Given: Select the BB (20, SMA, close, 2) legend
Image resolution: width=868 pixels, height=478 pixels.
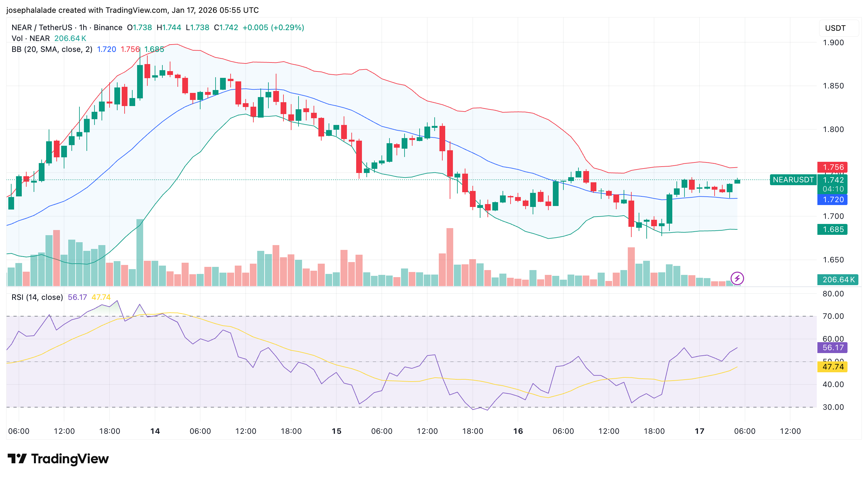Looking at the screenshot, I should [52, 49].
